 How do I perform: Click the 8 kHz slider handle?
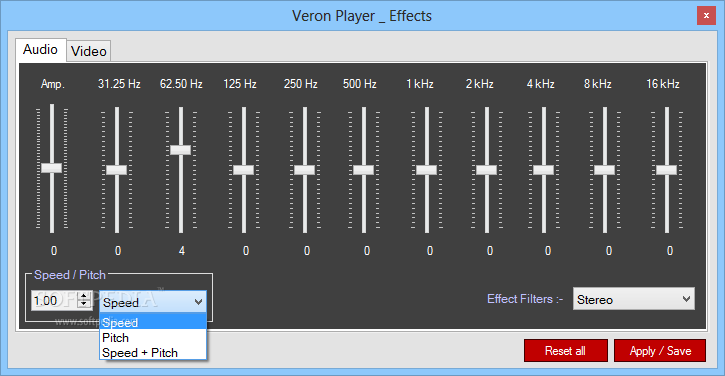tap(604, 170)
